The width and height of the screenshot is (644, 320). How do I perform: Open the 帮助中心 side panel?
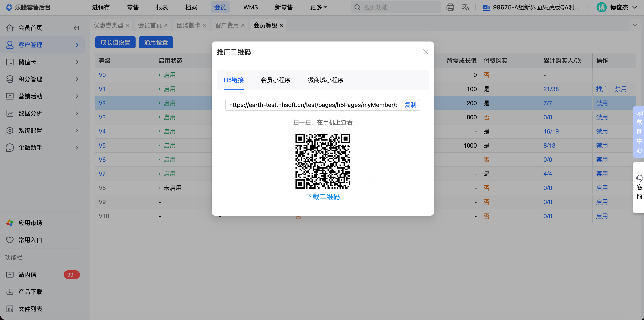[640, 132]
